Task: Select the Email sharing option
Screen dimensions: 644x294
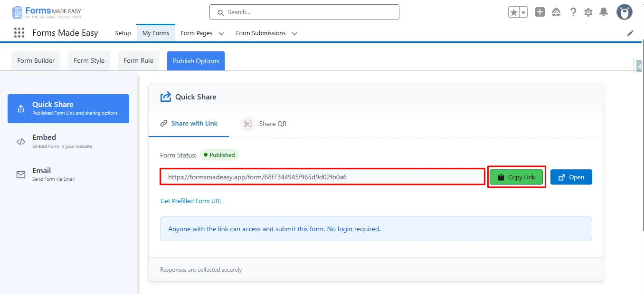Action: [x=68, y=175]
